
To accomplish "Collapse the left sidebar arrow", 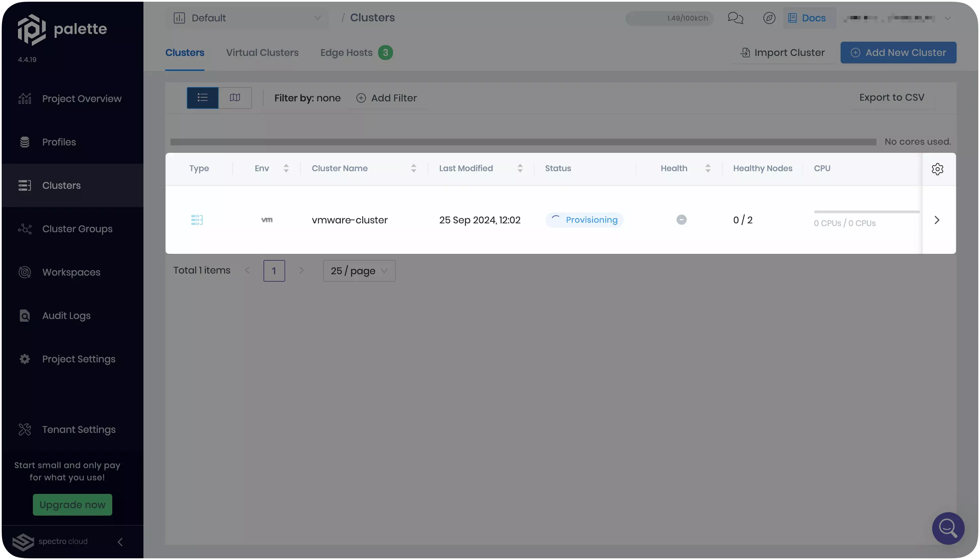I will (120, 542).
